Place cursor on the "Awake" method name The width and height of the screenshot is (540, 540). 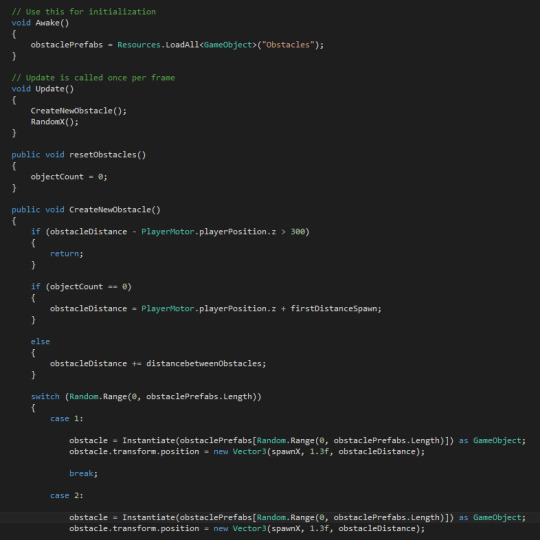coord(48,23)
